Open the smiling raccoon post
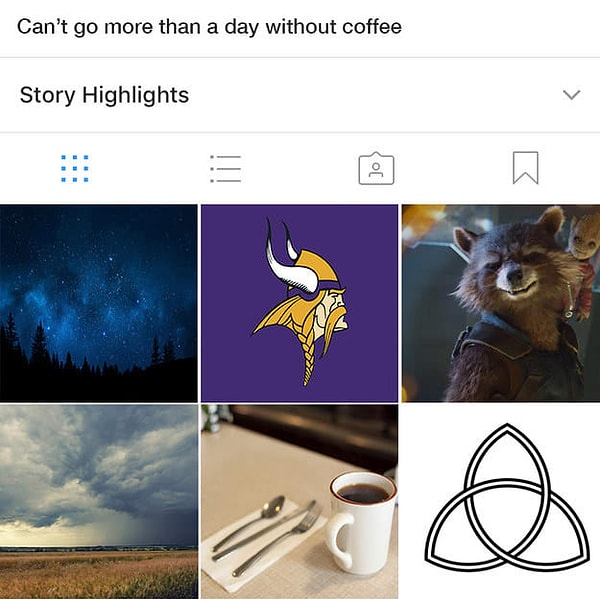Screen dimensions: 600x602 point(501,303)
